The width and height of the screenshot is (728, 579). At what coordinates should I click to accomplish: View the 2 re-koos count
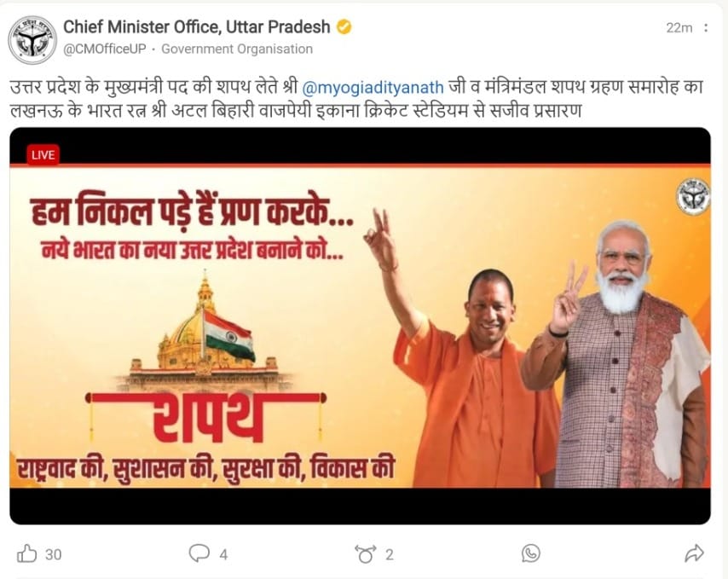click(x=389, y=554)
